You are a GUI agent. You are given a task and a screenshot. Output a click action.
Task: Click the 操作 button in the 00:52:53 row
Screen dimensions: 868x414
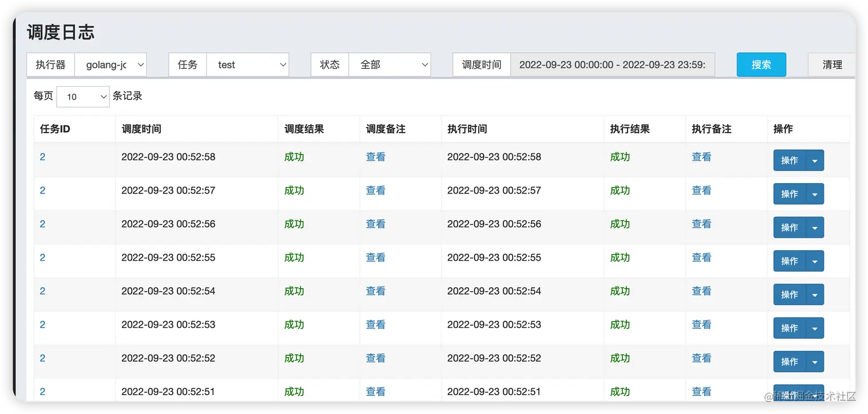[789, 328]
